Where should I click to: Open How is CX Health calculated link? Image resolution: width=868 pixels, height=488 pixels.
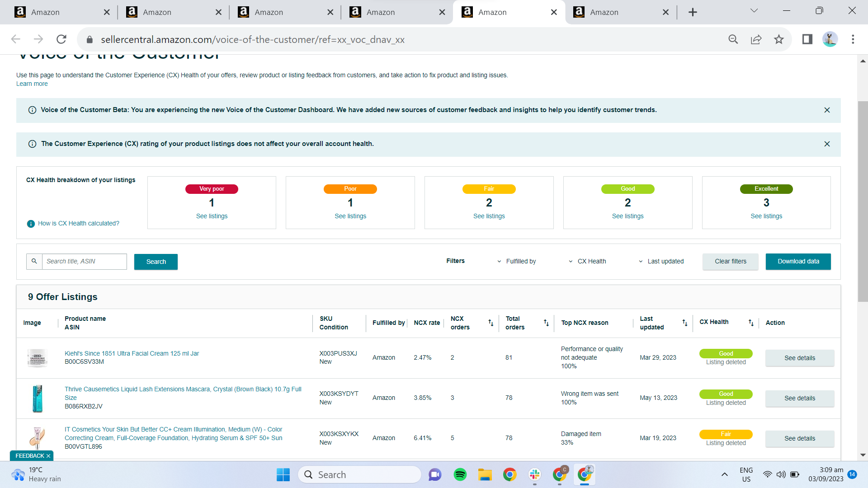click(x=79, y=223)
